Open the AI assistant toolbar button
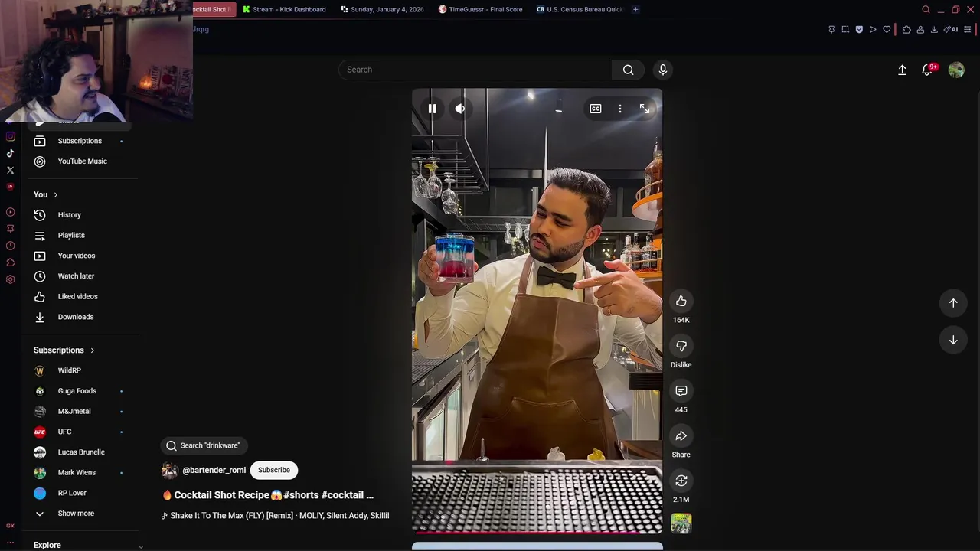Image resolution: width=980 pixels, height=551 pixels. point(951,29)
